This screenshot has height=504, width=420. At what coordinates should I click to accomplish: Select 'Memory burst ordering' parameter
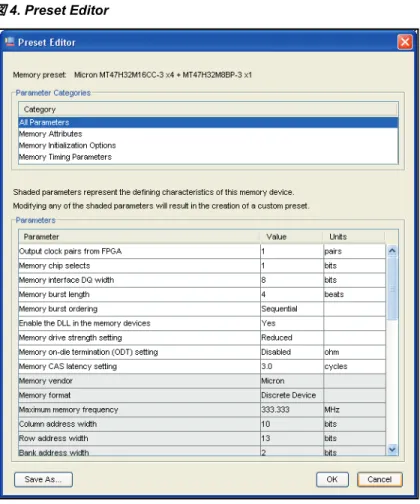(139, 309)
